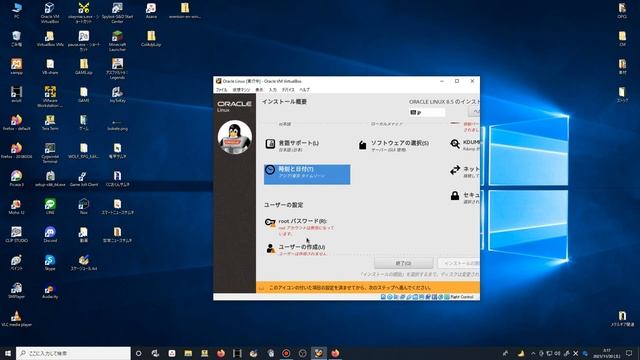Click the 終了(Q) quit button in the installer
Image resolution: width=640 pixels, height=360 pixels.
point(403,263)
